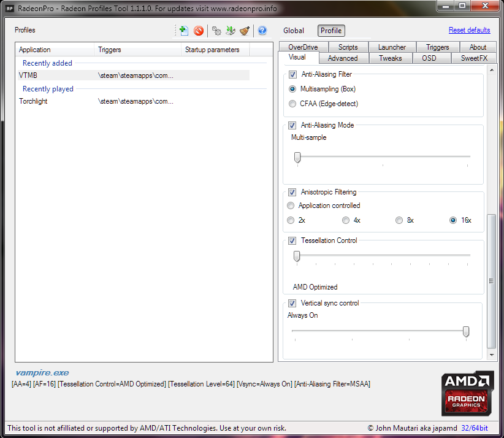Select 16x anisotropic filtering

pyautogui.click(x=453, y=220)
